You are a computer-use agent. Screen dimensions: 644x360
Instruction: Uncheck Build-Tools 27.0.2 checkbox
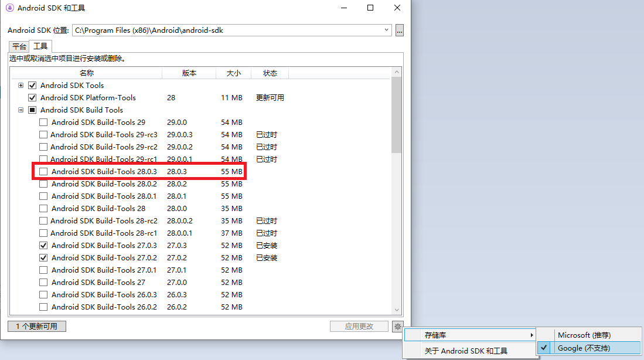[43, 258]
